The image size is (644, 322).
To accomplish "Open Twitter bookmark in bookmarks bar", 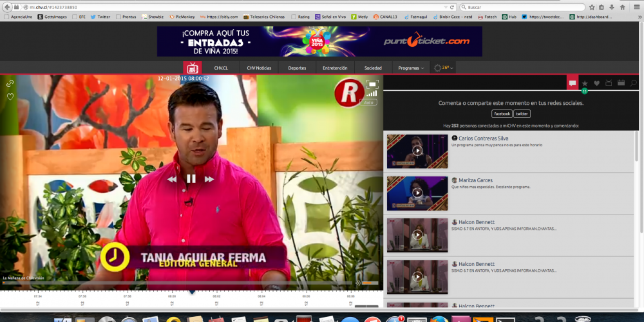I will point(100,17).
